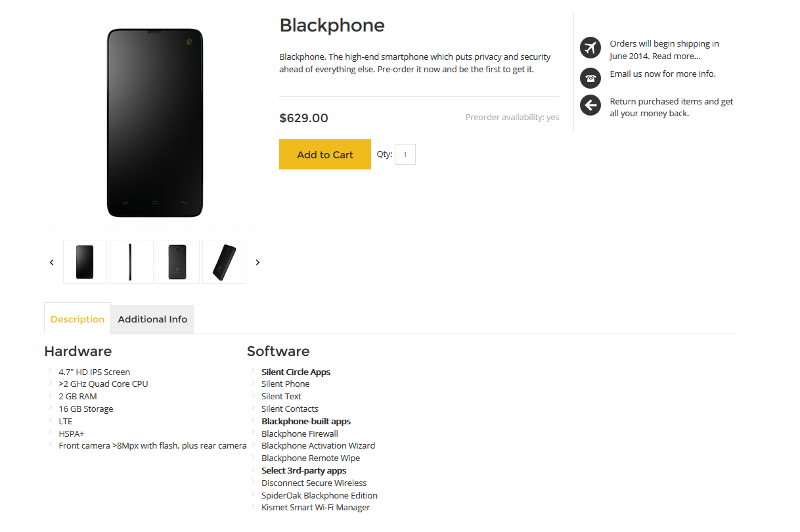Focus the Qty input field
The width and height of the screenshot is (800, 532).
pos(405,154)
